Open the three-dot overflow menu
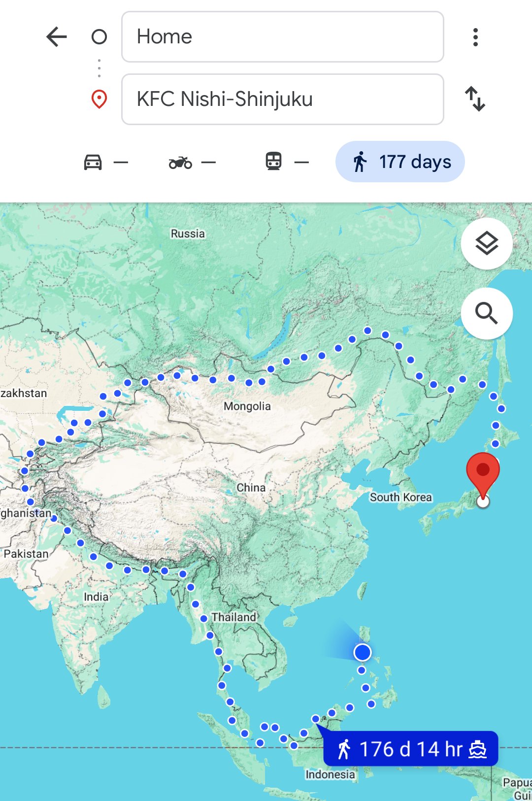 tap(475, 37)
